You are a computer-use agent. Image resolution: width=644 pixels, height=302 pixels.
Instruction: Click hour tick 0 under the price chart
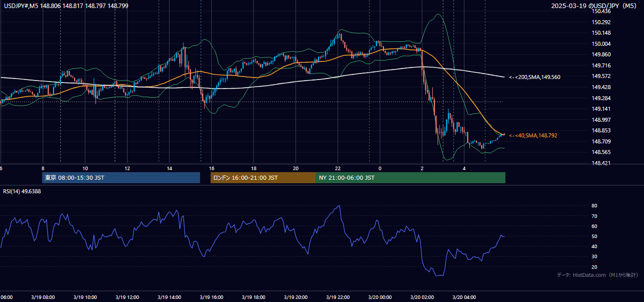[379, 169]
